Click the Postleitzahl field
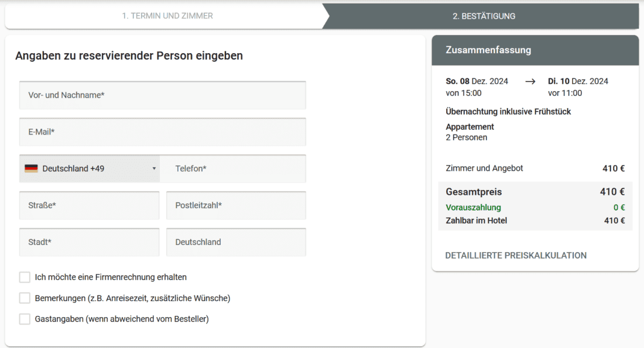The width and height of the screenshot is (644, 348). (236, 205)
